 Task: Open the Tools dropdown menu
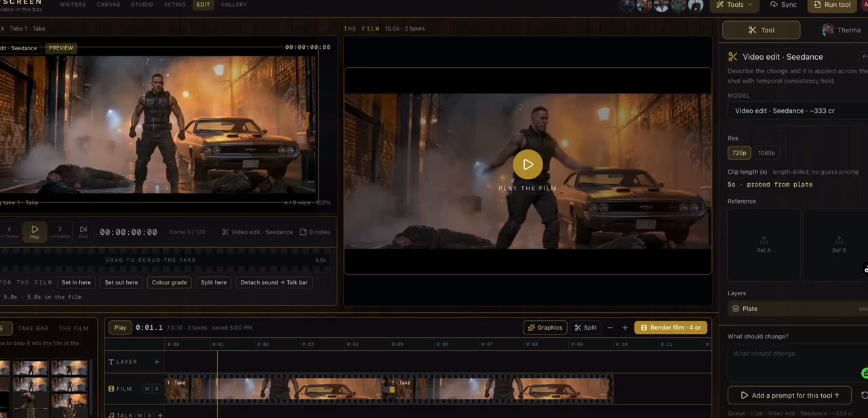735,5
